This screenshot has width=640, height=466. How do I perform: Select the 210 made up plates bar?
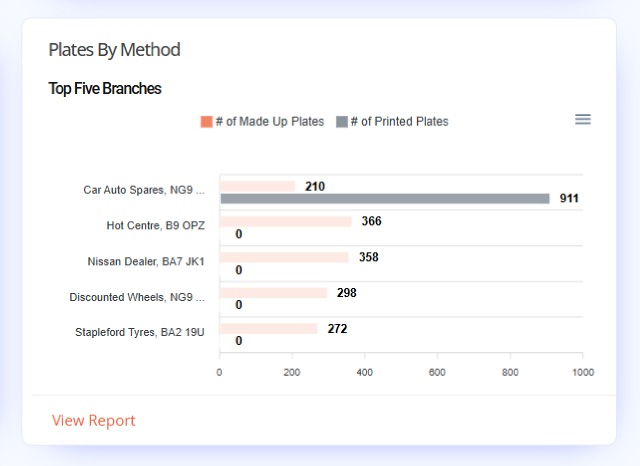click(x=257, y=186)
